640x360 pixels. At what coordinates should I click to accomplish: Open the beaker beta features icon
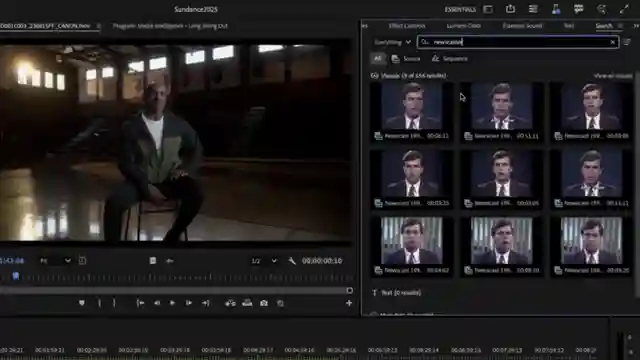coord(556,9)
